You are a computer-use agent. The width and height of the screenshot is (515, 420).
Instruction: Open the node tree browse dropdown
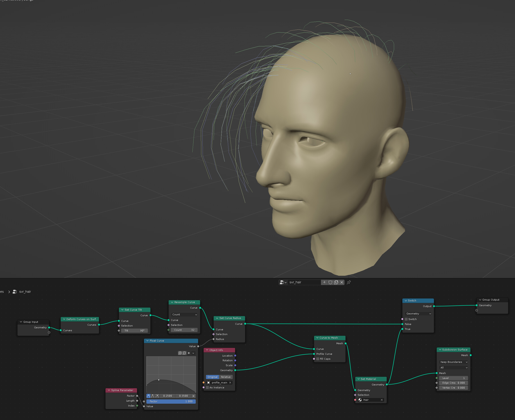tap(283, 282)
